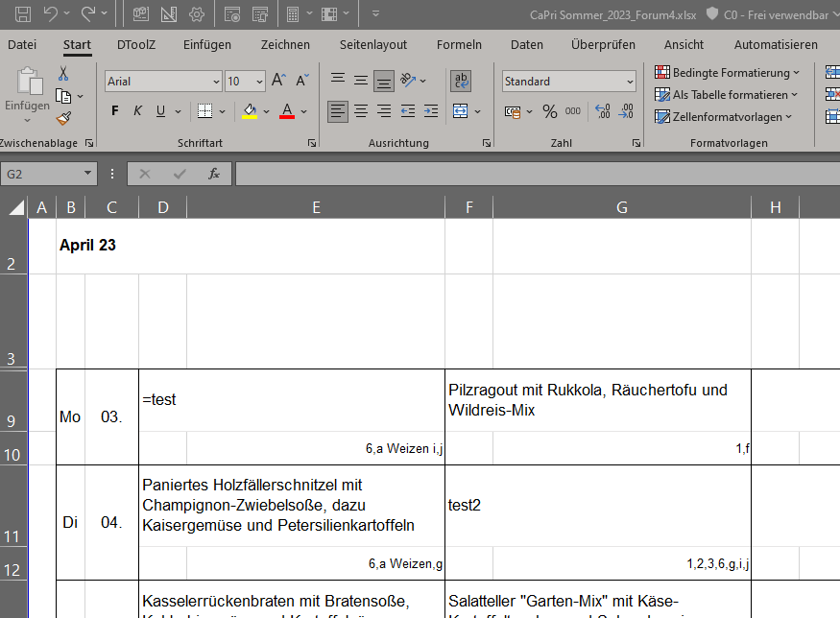
Task: Toggle bold (F) formatting
Action: (x=114, y=111)
